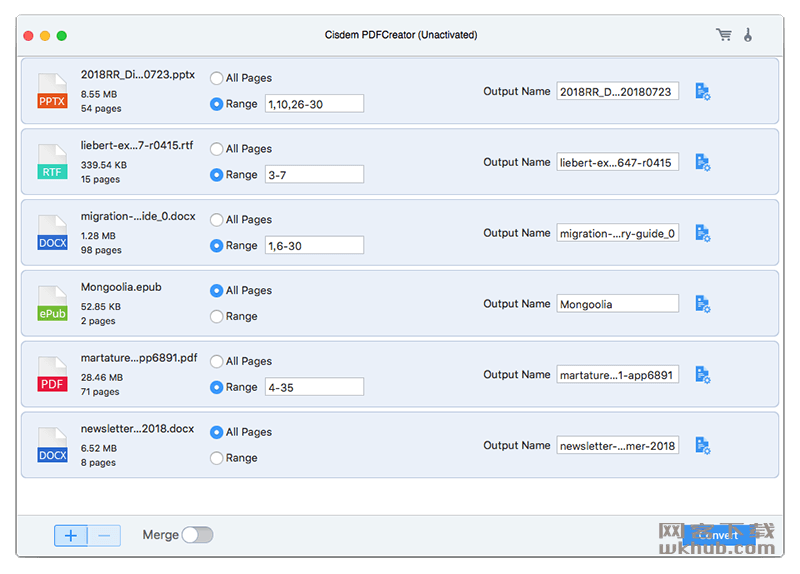
Task: Open output settings for 2018RR pptx file
Action: coord(703,92)
